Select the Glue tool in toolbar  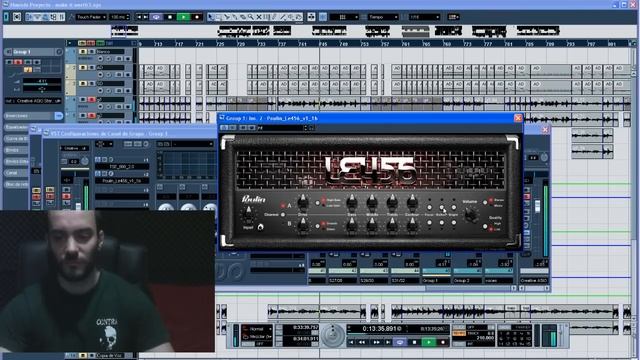(x=234, y=17)
